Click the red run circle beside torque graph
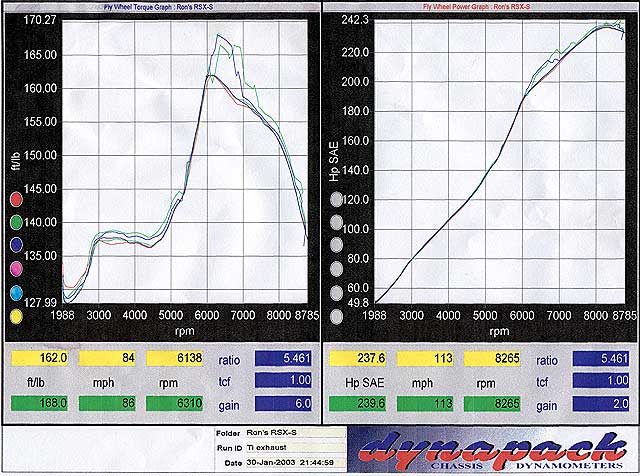This screenshot has width=640, height=476. tap(17, 198)
